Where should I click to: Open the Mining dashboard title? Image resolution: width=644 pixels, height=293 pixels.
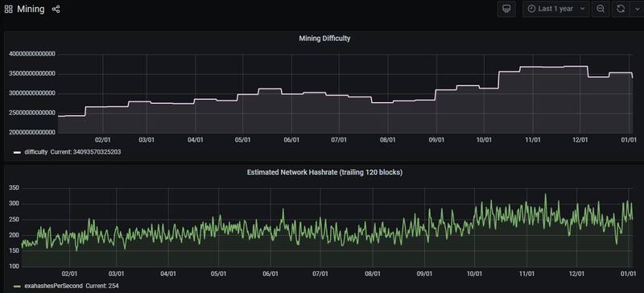[31, 9]
